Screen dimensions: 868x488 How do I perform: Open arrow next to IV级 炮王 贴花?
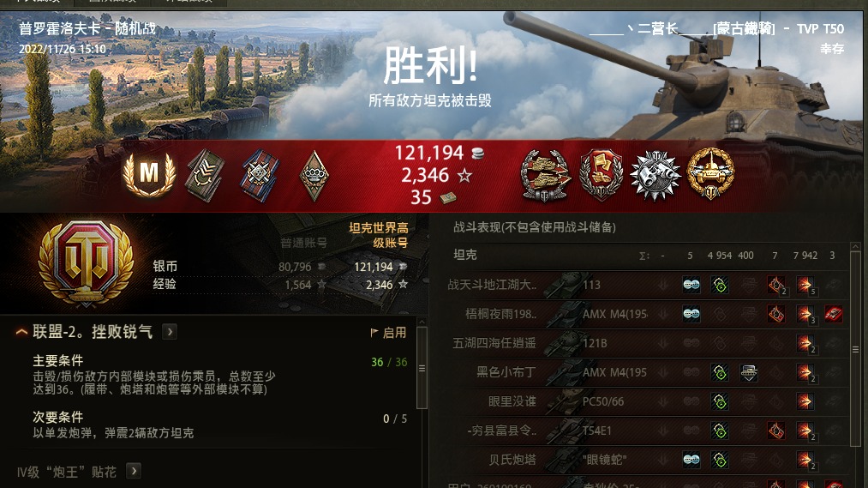(134, 471)
